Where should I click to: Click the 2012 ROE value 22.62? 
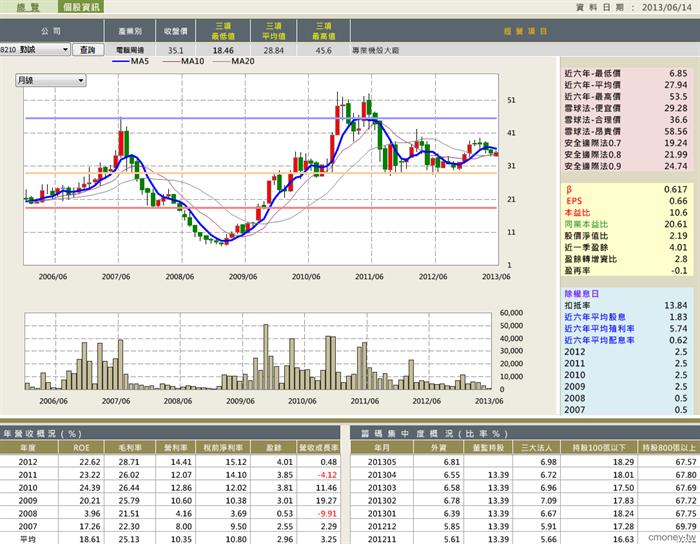(x=89, y=462)
